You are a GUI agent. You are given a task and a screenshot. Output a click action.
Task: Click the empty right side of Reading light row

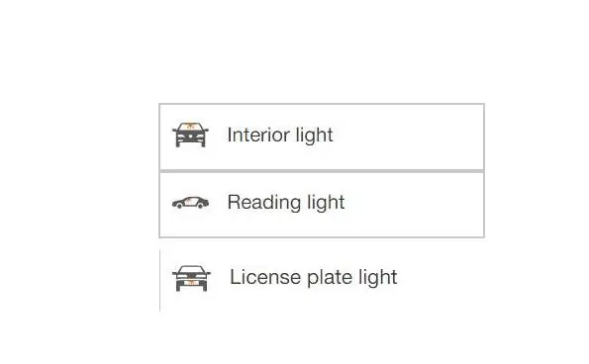pyautogui.click(x=413, y=205)
